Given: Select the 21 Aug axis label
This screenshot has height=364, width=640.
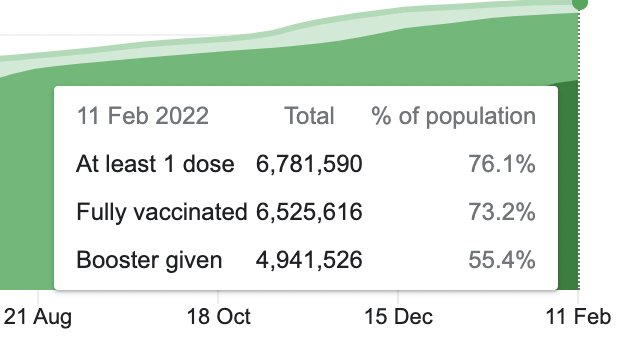Looking at the screenshot, I should 38,317.
